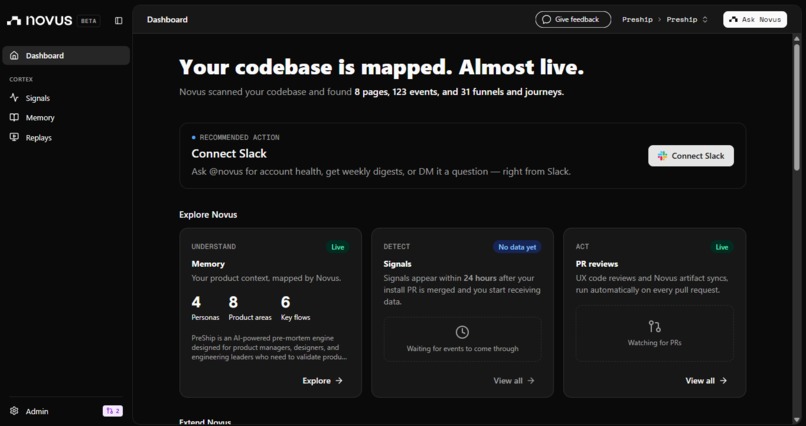
Task: Click the arrow icon in PR reviews View all
Action: [x=723, y=381]
